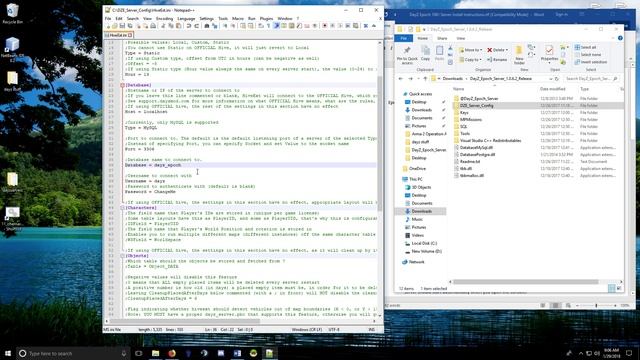
Task: Click the Up one level arrow in Explorer
Action: tap(425, 78)
